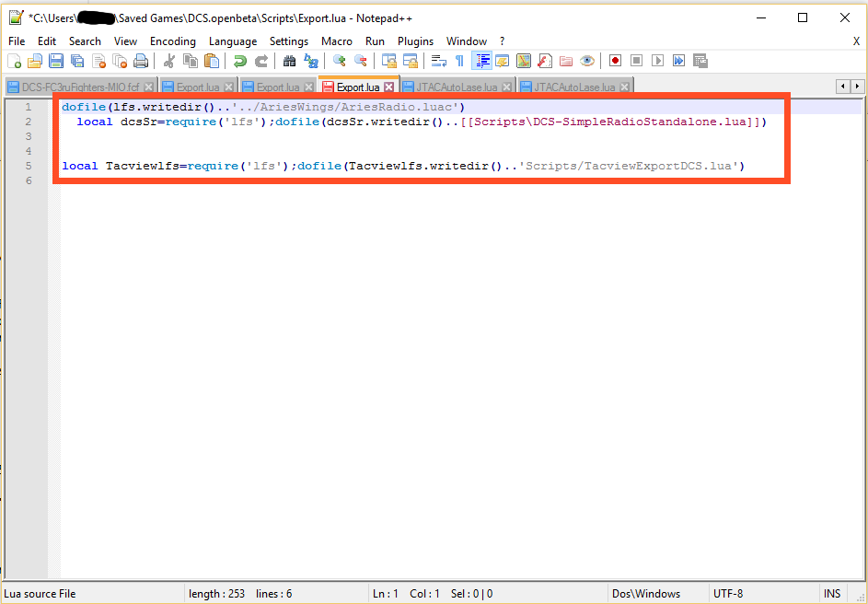Click the Zoom In toolbar icon
Viewport: 868px width, 604px height.
tap(339, 61)
